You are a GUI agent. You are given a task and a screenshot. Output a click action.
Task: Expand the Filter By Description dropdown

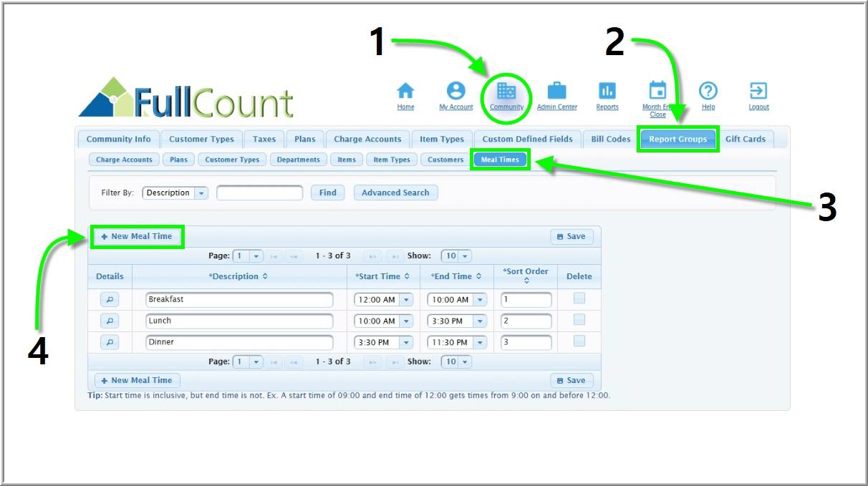pos(201,193)
